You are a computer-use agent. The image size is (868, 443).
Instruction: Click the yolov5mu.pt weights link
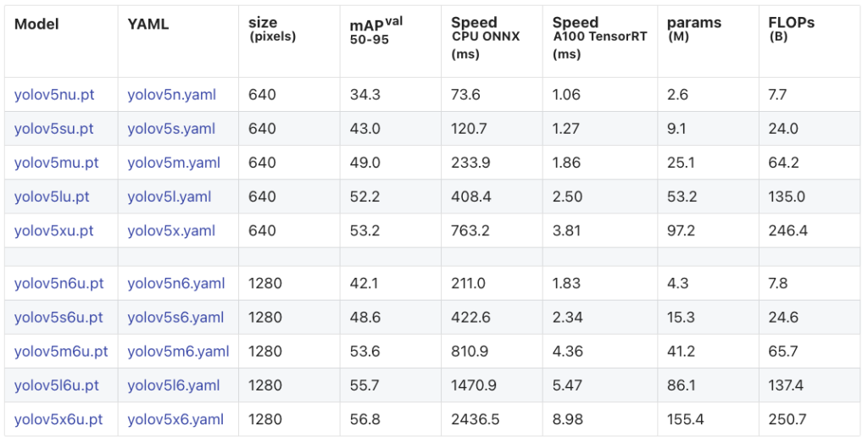coord(57,163)
